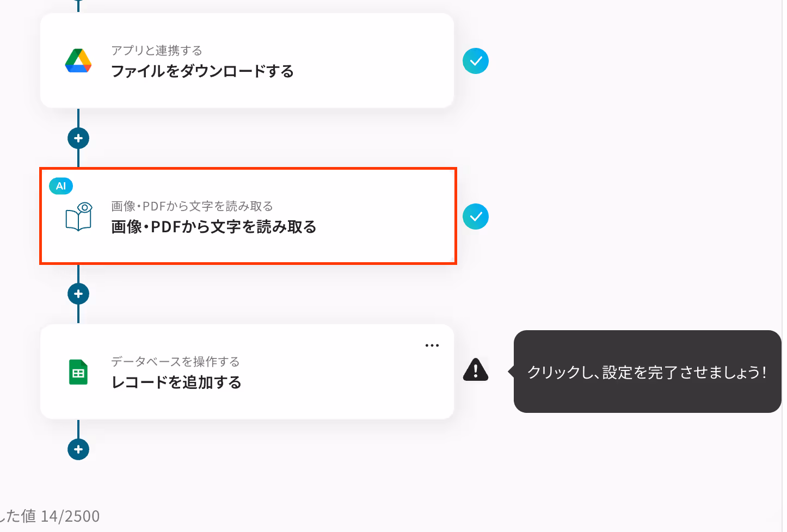Click the warning triangle beside レコードを追加する

[x=476, y=369]
